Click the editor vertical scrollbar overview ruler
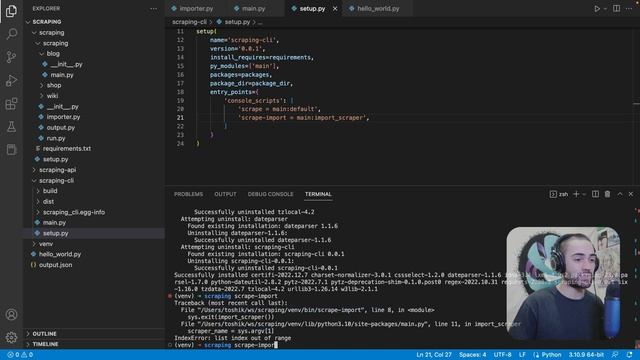Viewport: 640px width, 360px height. tap(636, 106)
